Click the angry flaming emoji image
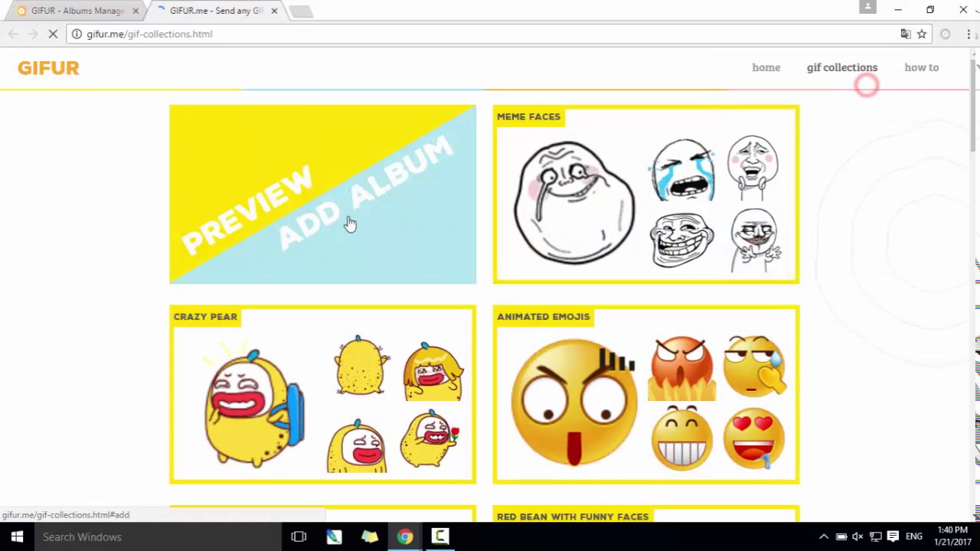Viewport: 980px width, 551px height. tap(681, 369)
